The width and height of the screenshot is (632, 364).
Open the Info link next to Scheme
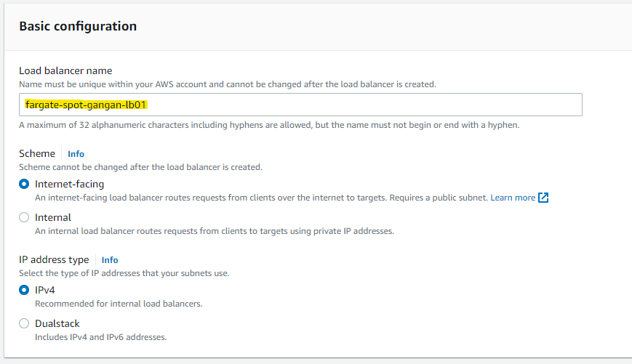[x=76, y=154]
